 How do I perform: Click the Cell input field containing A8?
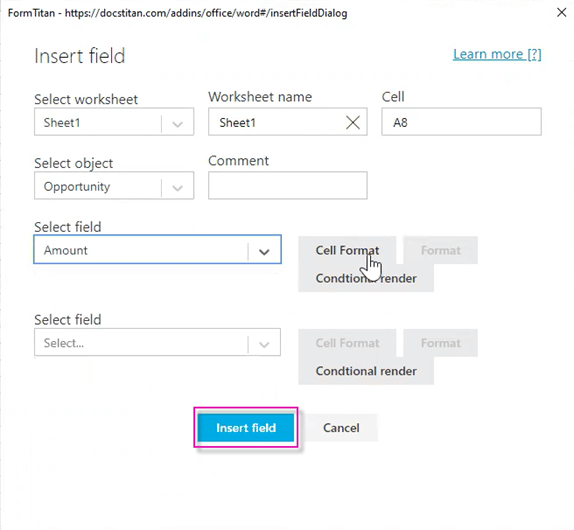pos(461,122)
